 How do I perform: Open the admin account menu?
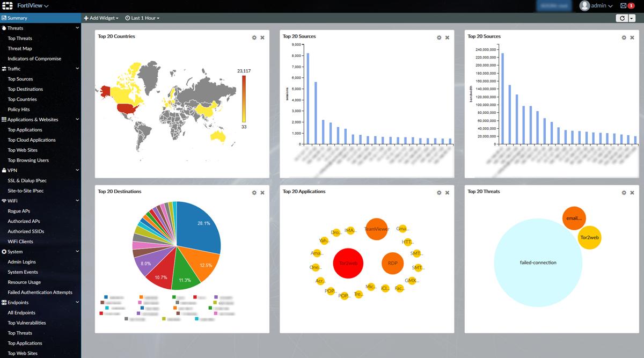point(602,6)
